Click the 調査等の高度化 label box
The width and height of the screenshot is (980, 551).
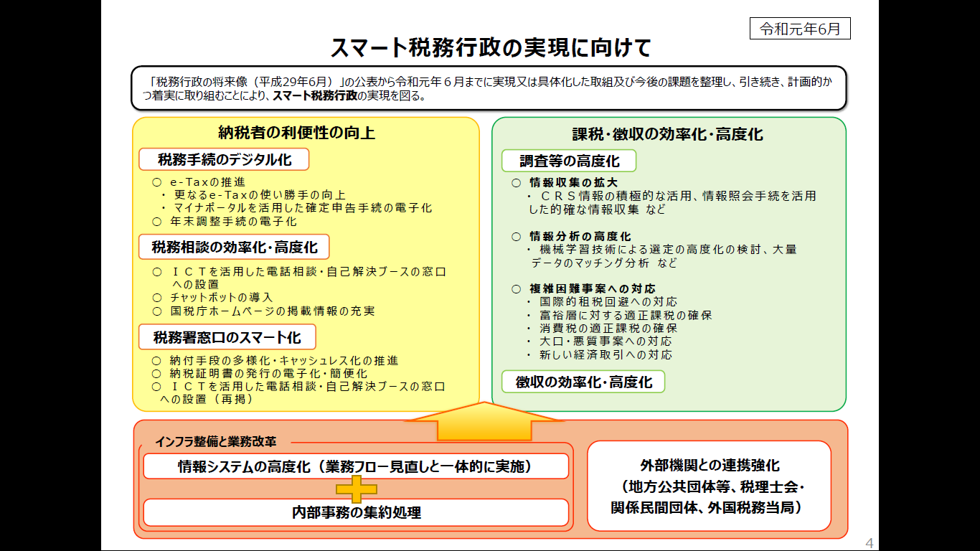pos(569,161)
